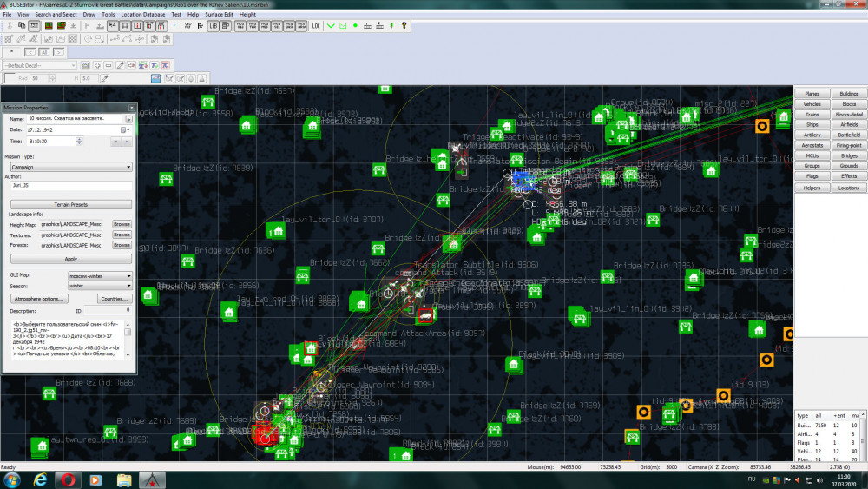Open the Draw menu
Viewport: 868px width, 489px height.
[89, 15]
